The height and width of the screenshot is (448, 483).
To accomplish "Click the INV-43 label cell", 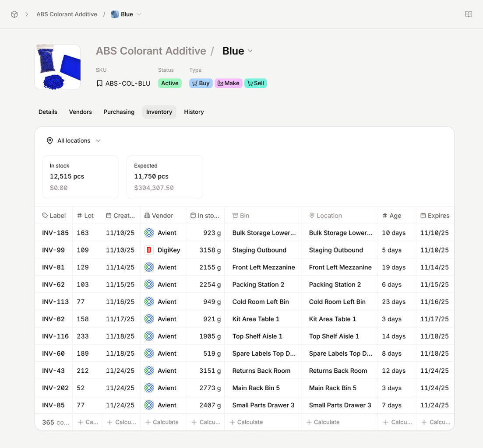I will (53, 371).
